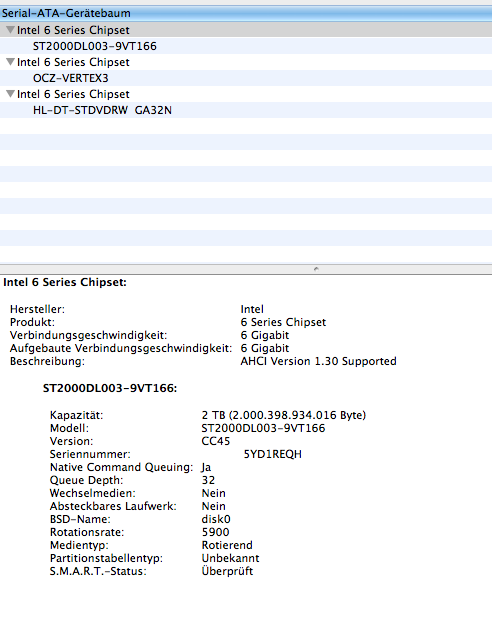Select HL-DT-STDVDRW GA32N optical drive row
Viewport: 492px width, 626px height.
(246, 110)
